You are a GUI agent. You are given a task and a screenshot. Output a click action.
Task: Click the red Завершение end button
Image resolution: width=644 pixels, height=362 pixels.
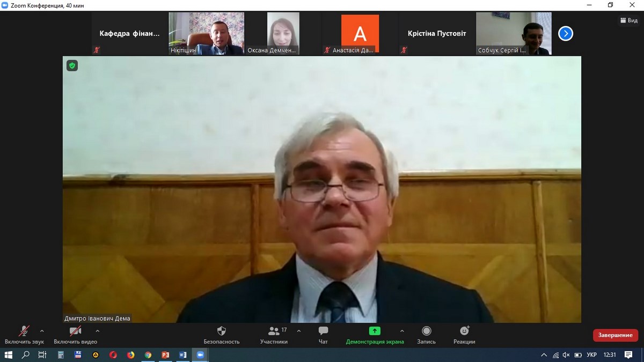coord(615,335)
